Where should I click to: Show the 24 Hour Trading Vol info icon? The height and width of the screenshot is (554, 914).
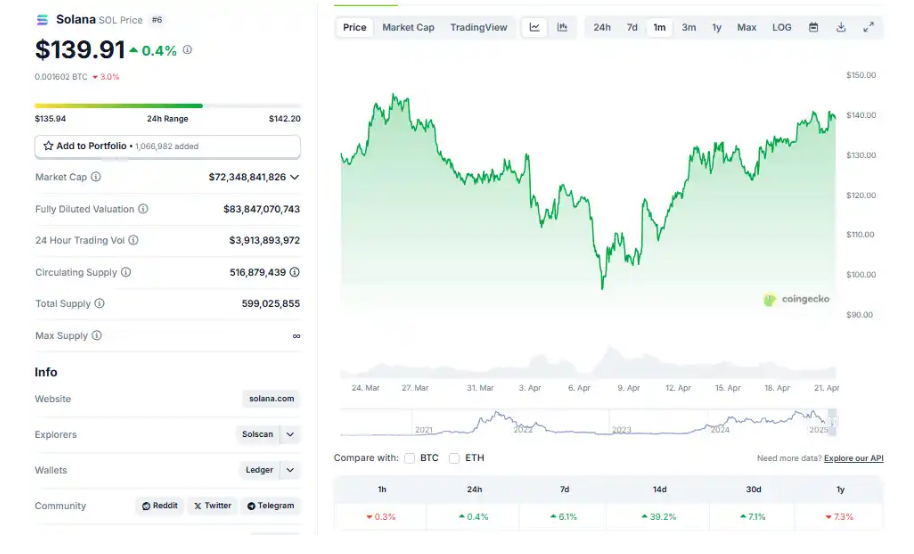coord(133,240)
